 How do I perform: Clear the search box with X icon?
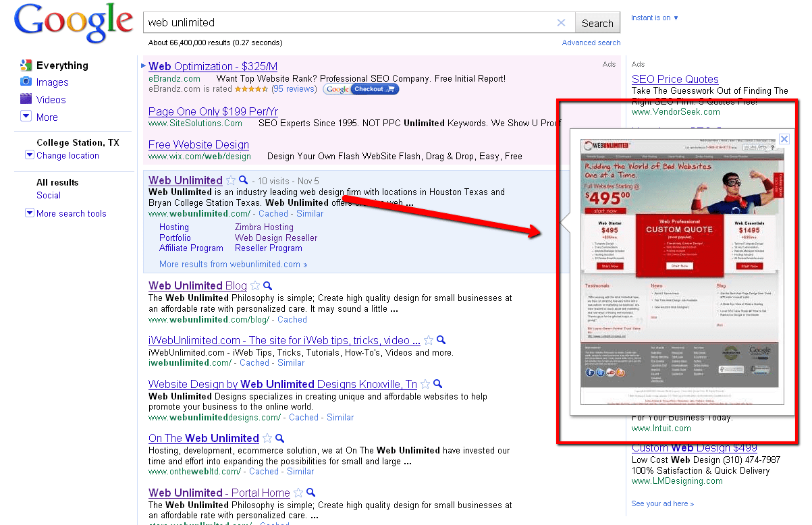click(561, 23)
